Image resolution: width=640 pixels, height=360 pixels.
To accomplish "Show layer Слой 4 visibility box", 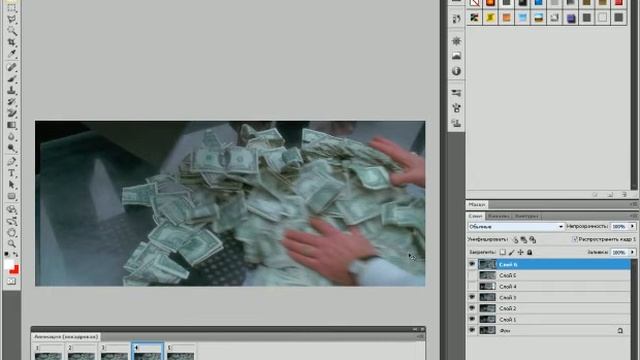I will tap(472, 287).
